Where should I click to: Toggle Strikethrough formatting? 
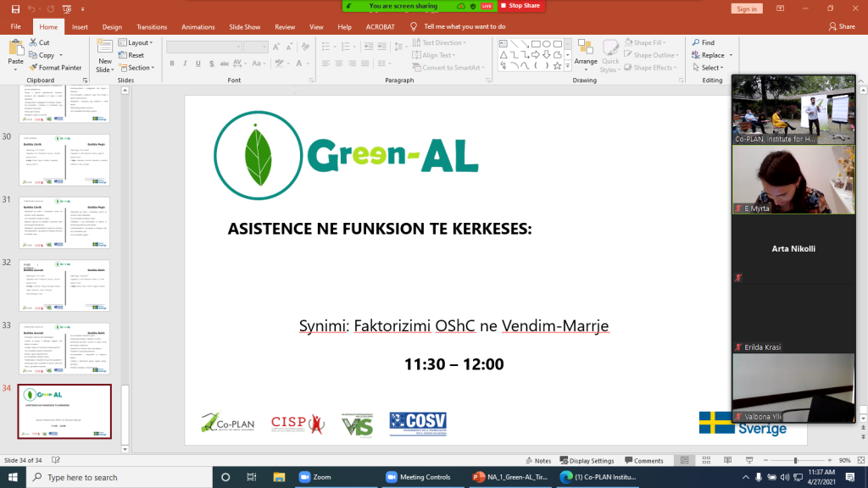pos(224,64)
